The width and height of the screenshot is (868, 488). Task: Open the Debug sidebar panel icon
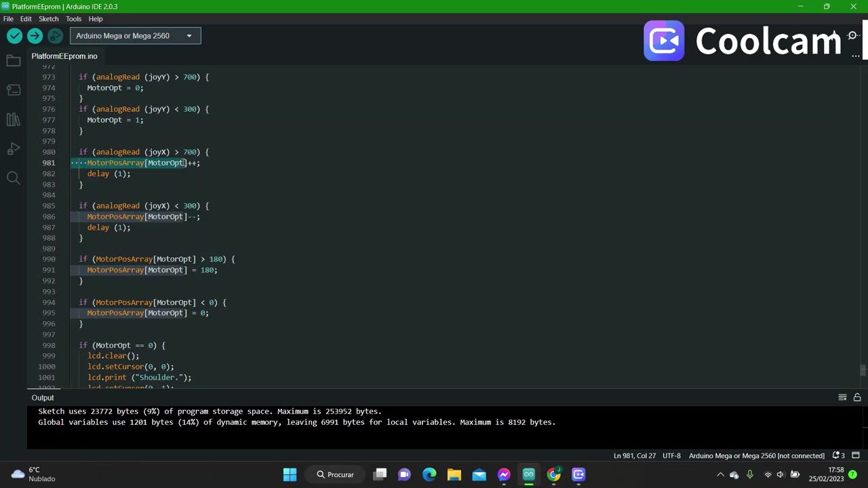point(13,149)
